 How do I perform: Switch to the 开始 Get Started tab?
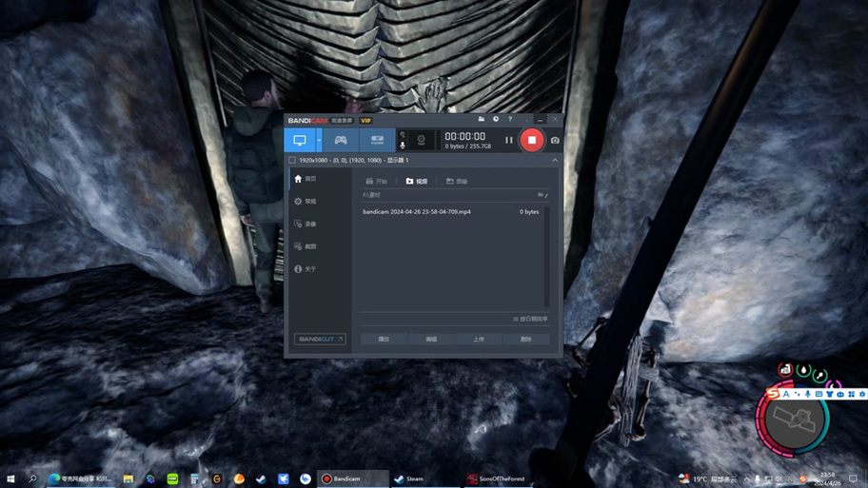(x=377, y=182)
